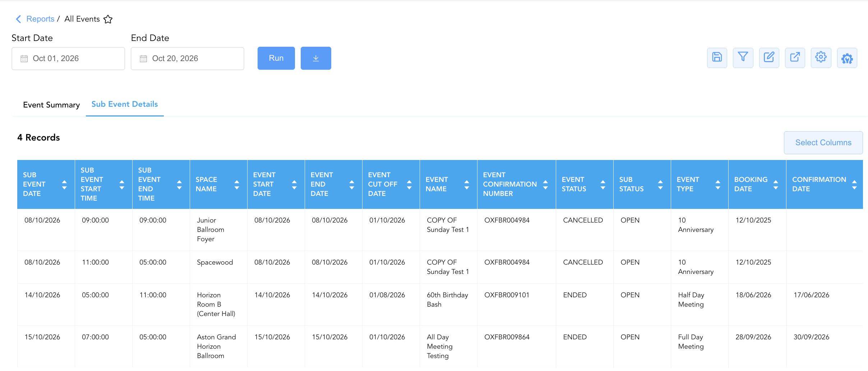Image resolution: width=868 pixels, height=371 pixels.
Task: Open the filter funnel icon
Action: pos(743,58)
